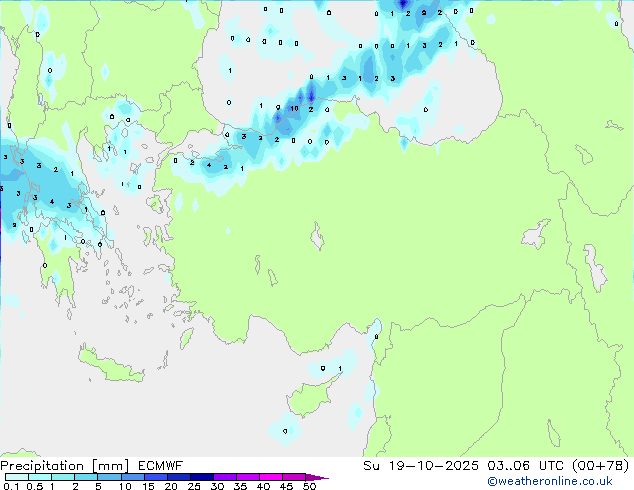
Task: Click the 15 to 20 mm legend swatch
Action: click(156, 477)
